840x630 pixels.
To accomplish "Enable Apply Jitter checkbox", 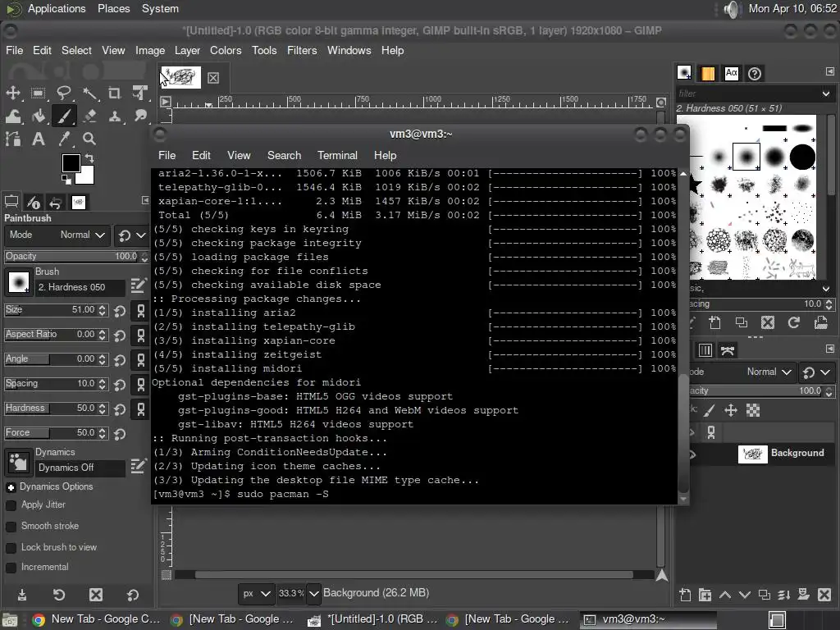I will 11,505.
